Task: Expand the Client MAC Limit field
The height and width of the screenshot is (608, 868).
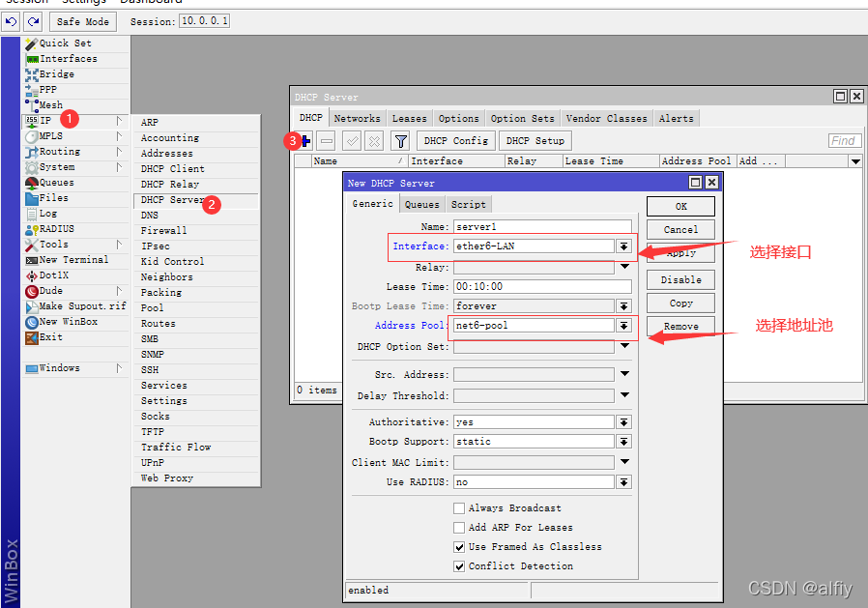Action: (625, 462)
